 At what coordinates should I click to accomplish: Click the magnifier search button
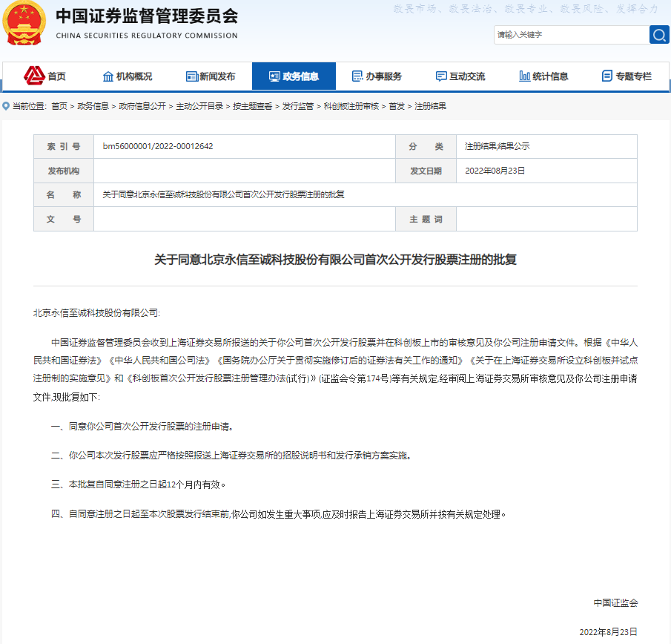click(x=659, y=35)
